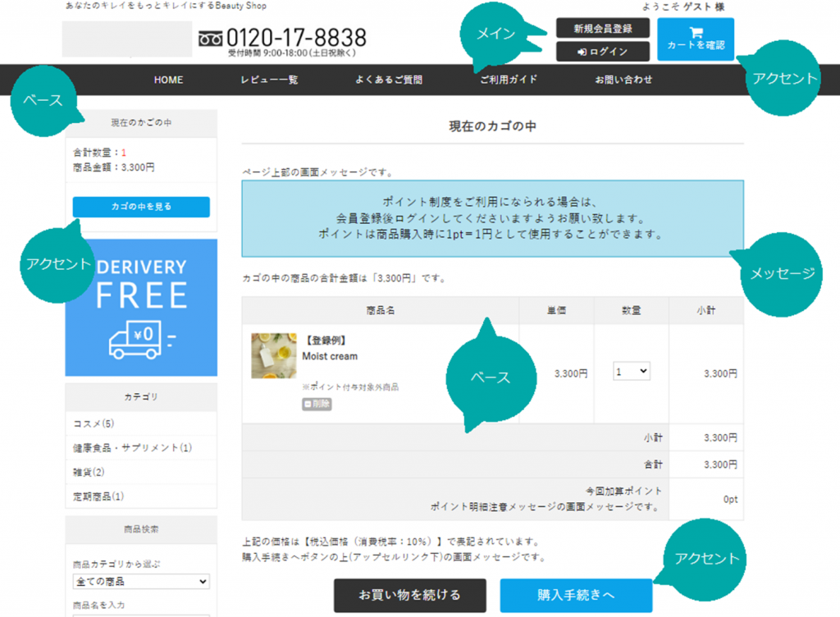Click the 商品検索 sidebar heading
This screenshot has height=617, width=840.
pyautogui.click(x=141, y=529)
